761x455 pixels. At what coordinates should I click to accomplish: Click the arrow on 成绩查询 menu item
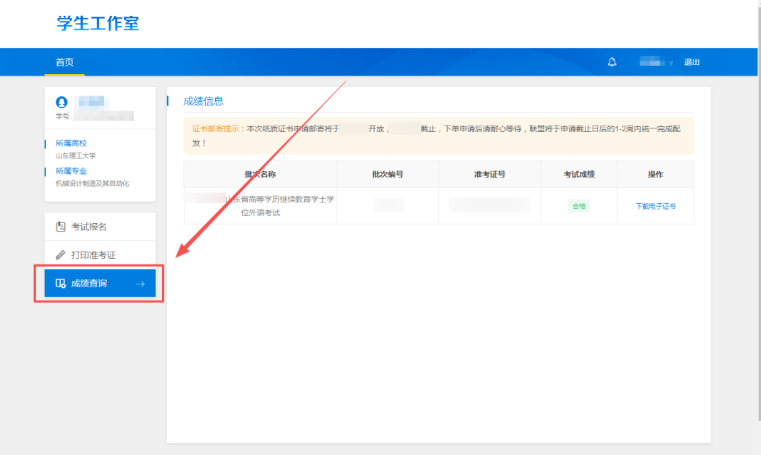tap(140, 284)
